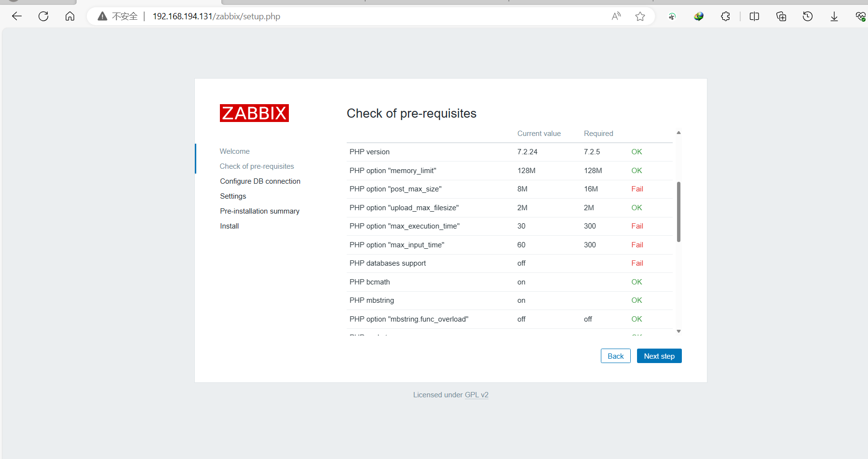Select the Welcome setup step

click(235, 151)
